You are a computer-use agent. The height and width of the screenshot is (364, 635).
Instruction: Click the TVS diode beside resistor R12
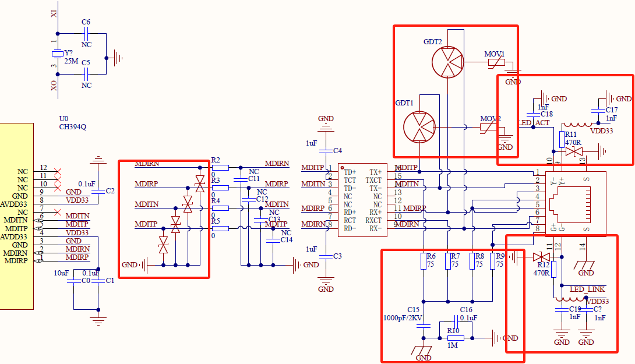(541, 257)
